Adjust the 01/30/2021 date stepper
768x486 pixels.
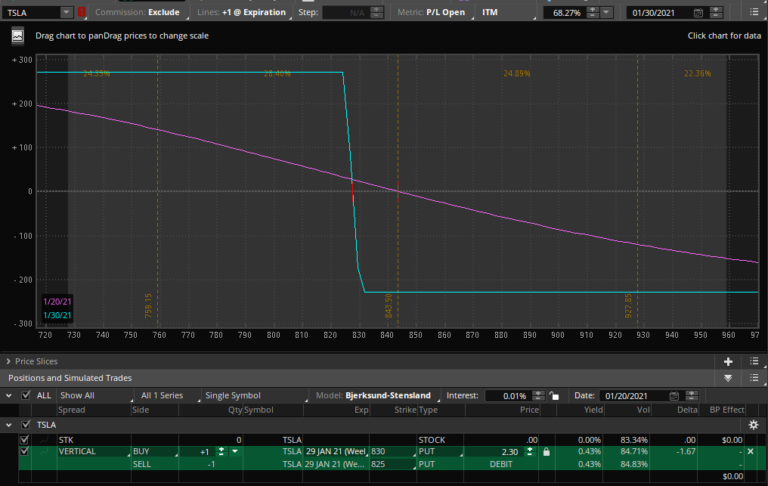click(x=716, y=12)
